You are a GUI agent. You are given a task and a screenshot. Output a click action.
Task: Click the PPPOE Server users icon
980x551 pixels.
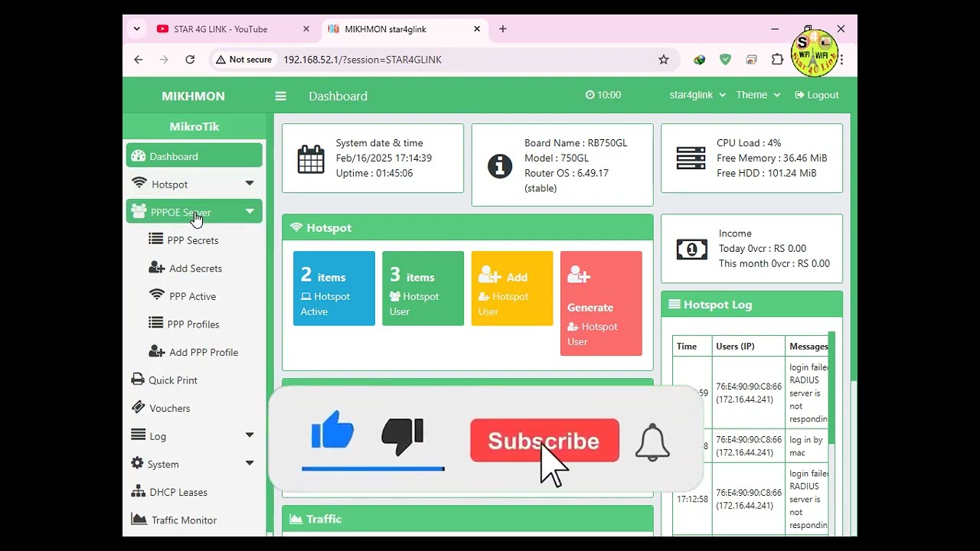[139, 210]
